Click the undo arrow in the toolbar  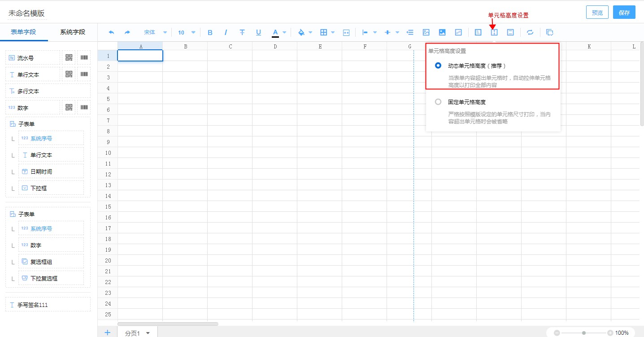point(111,32)
